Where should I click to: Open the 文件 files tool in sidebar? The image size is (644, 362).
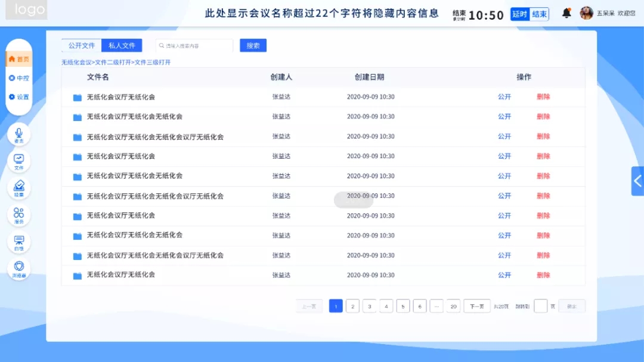coord(19,162)
